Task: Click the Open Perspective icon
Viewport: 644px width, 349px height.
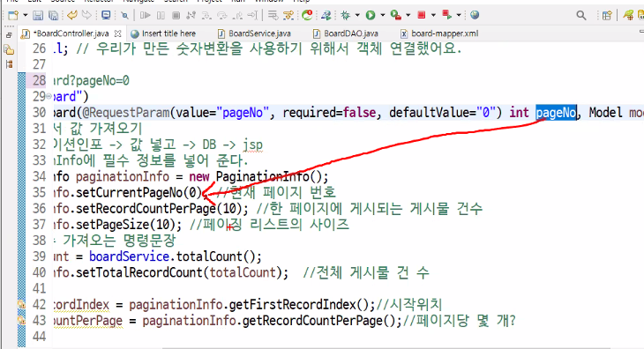Action: (607, 16)
